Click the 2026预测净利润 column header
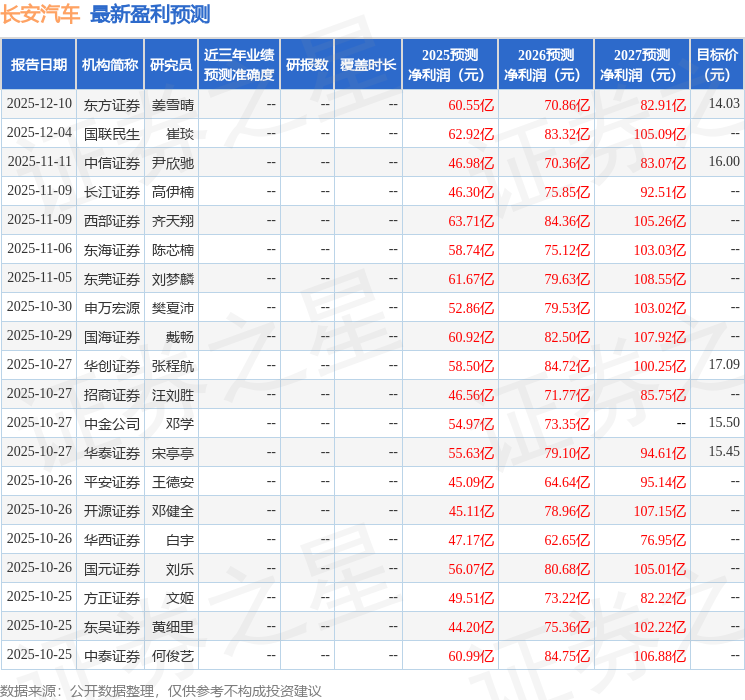The height and width of the screenshot is (700, 745). tap(545, 65)
